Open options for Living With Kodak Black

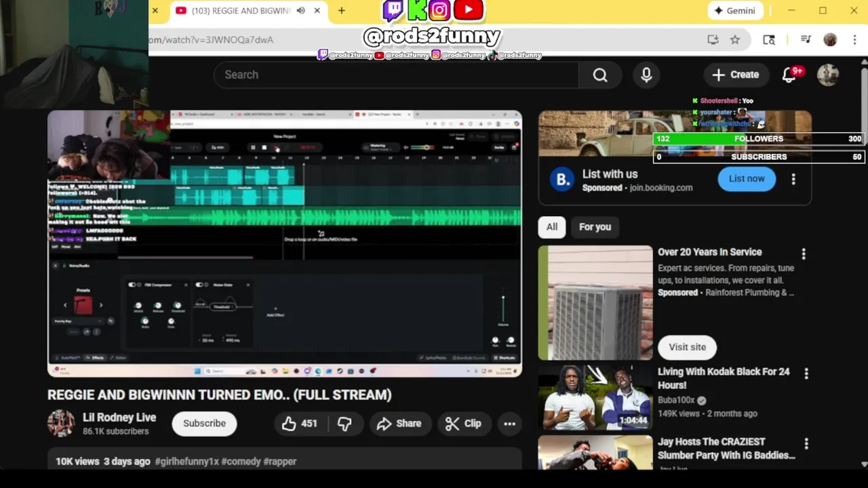pyautogui.click(x=806, y=373)
